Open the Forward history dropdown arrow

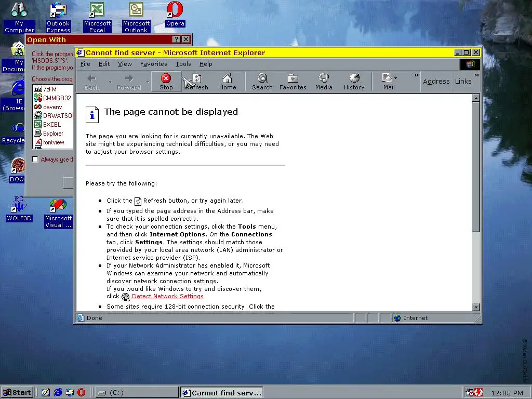[148, 82]
